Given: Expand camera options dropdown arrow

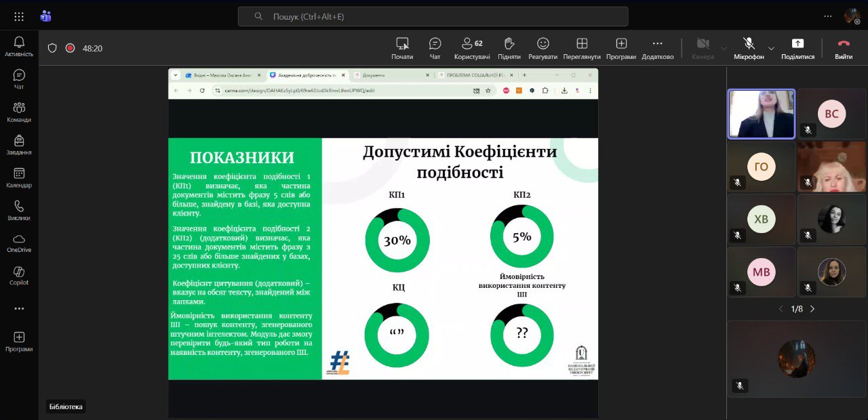Looking at the screenshot, I should click(724, 48).
